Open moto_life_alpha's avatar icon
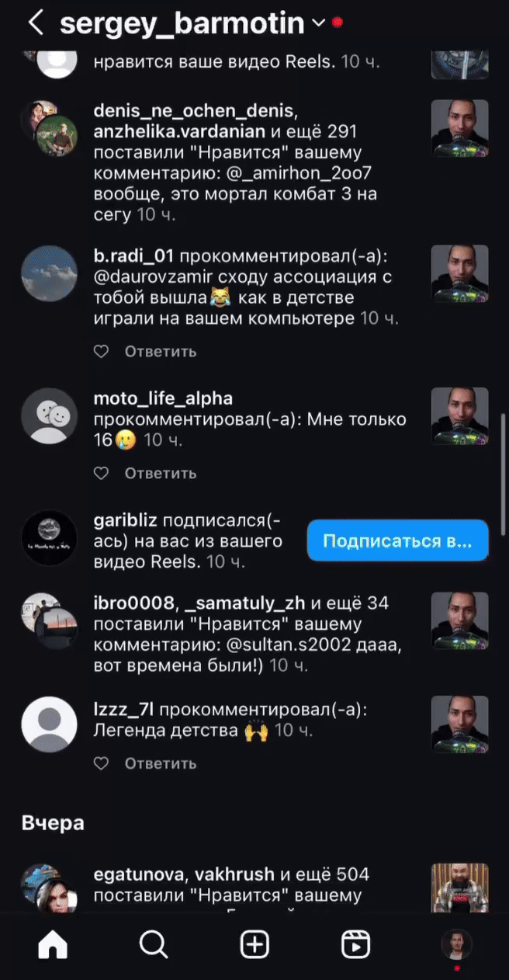This screenshot has width=509, height=980. (49, 416)
